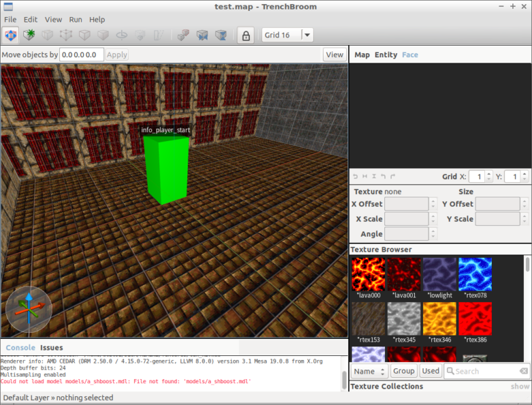Image resolution: width=532 pixels, height=405 pixels.
Task: Toggle Group textures button
Action: tap(403, 371)
